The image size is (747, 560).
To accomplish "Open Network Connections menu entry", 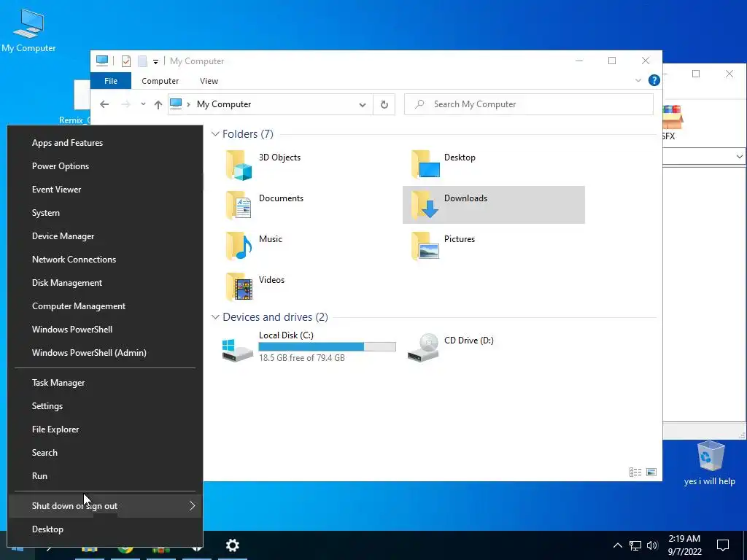I will coord(105,260).
